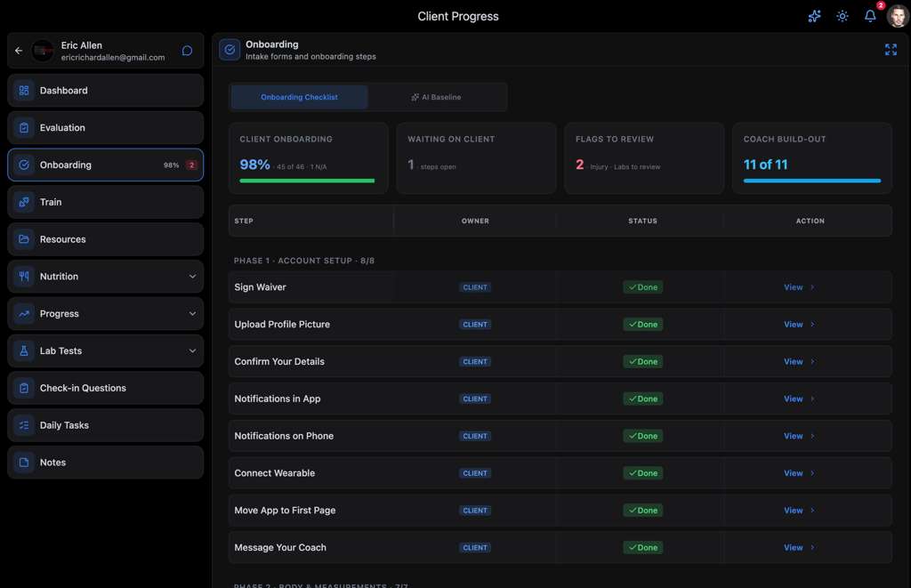The image size is (911, 588).
Task: Click the Nutrition fork and knife icon
Action: pyautogui.click(x=24, y=277)
